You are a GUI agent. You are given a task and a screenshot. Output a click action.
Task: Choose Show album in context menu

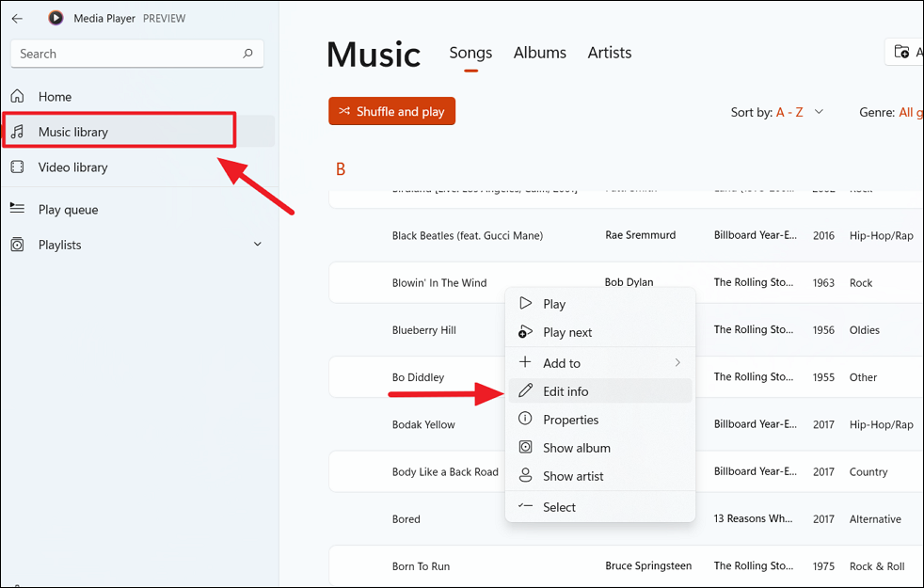[x=600, y=448]
